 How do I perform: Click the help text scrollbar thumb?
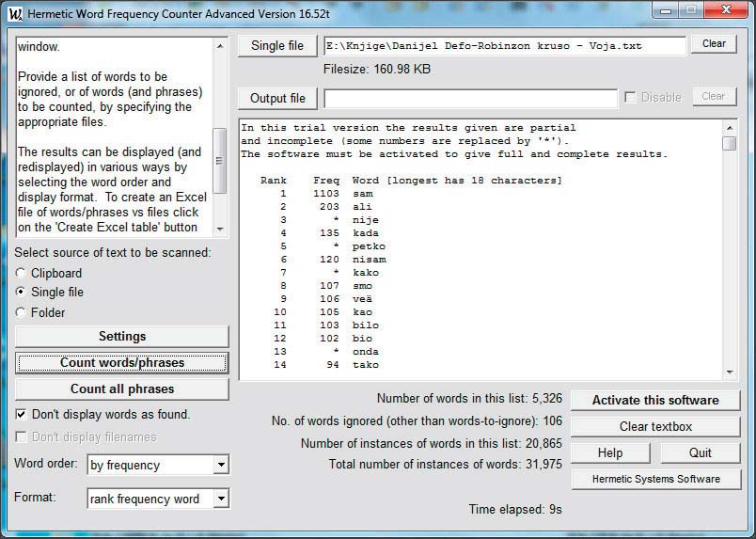220,161
